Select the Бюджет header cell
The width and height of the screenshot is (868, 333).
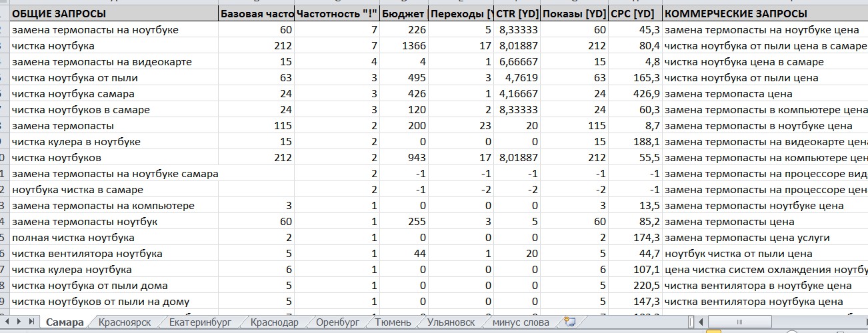404,14
